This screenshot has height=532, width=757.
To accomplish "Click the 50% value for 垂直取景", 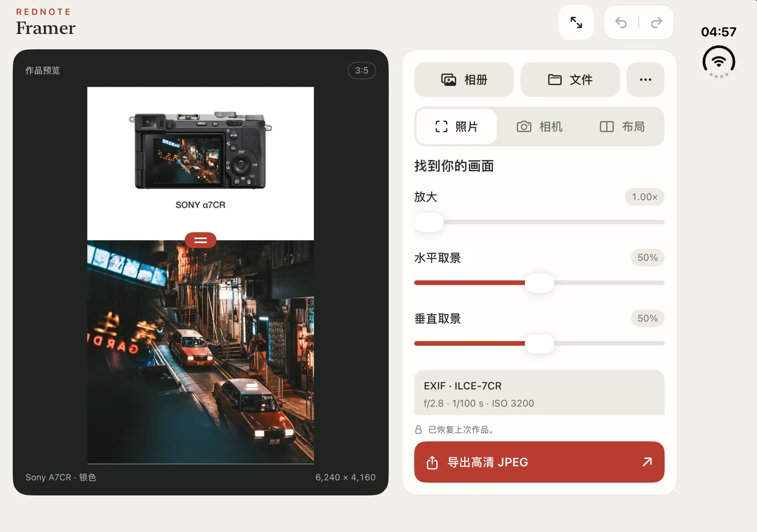I will click(x=647, y=318).
